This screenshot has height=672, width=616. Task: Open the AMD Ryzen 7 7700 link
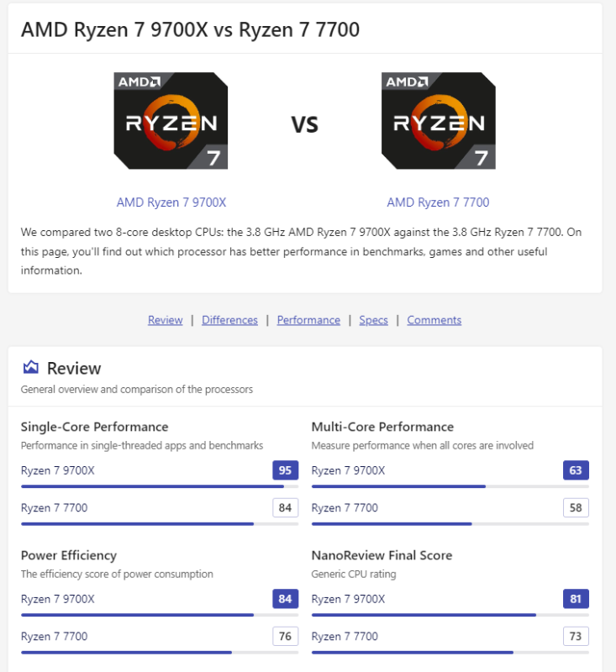point(438,202)
